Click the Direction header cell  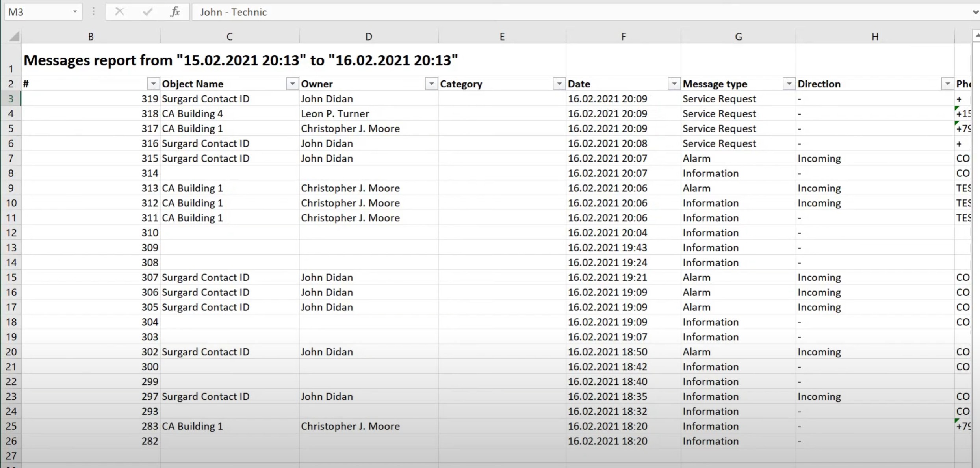875,84
